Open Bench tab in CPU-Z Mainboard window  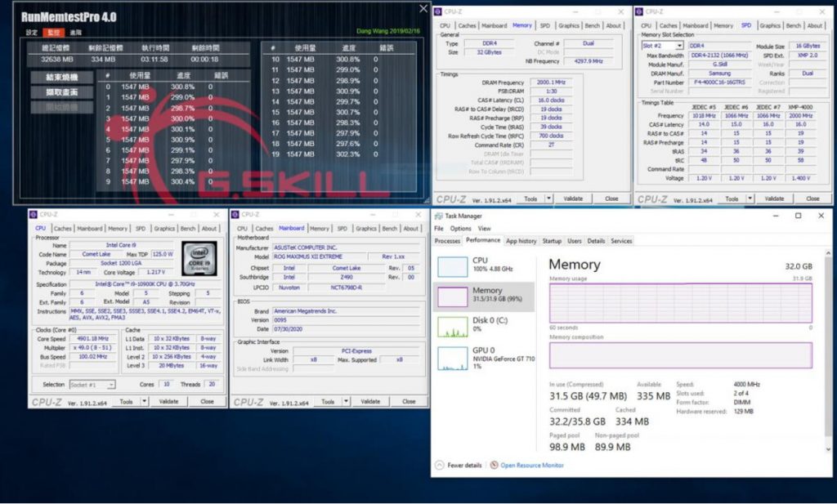click(390, 228)
